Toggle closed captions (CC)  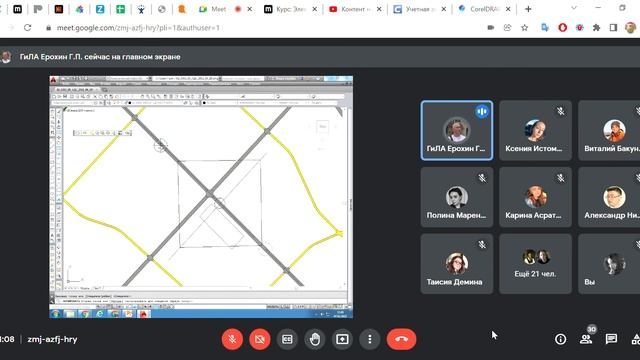pyautogui.click(x=287, y=339)
